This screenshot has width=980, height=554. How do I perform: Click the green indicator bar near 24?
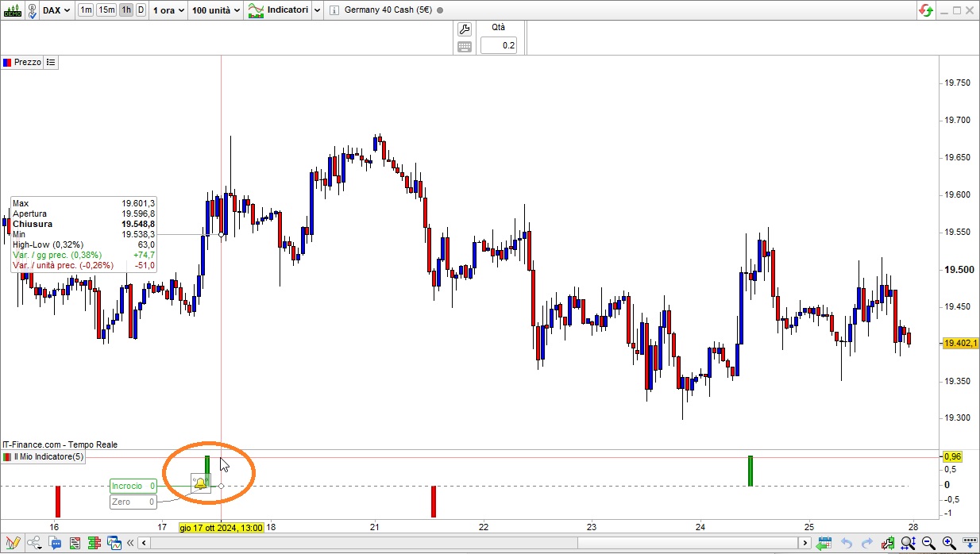(750, 471)
